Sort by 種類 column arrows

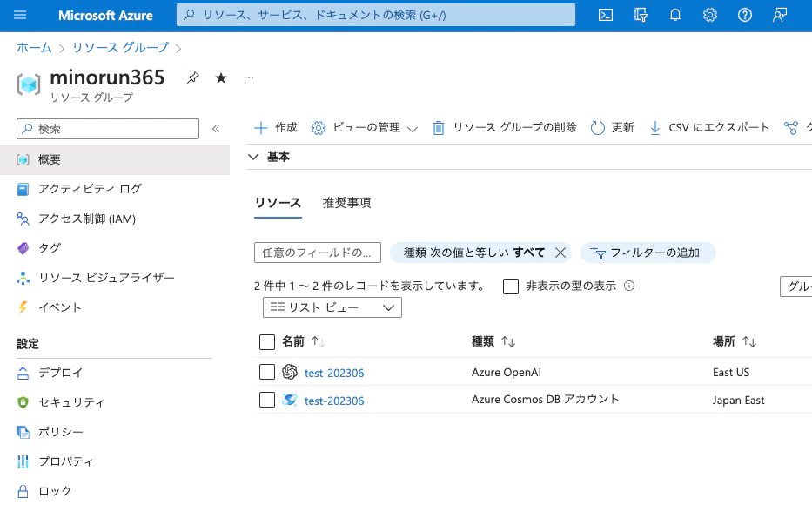pyautogui.click(x=508, y=342)
